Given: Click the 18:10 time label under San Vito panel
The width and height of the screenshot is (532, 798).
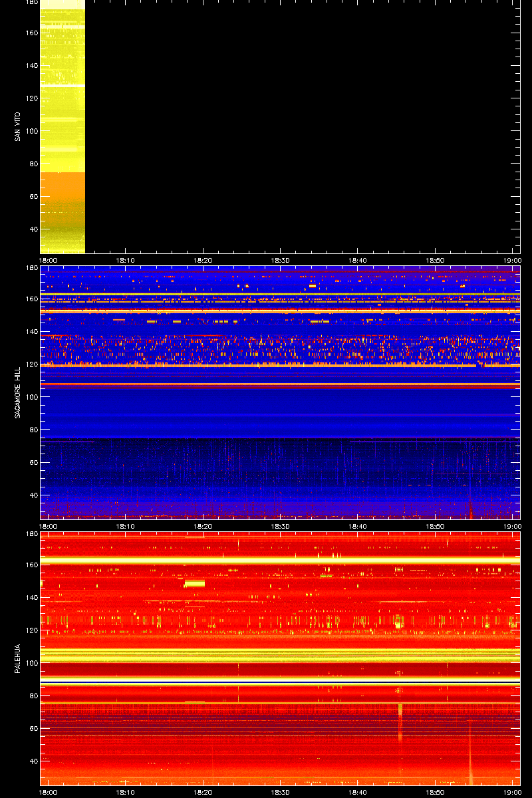Looking at the screenshot, I should (x=126, y=261).
